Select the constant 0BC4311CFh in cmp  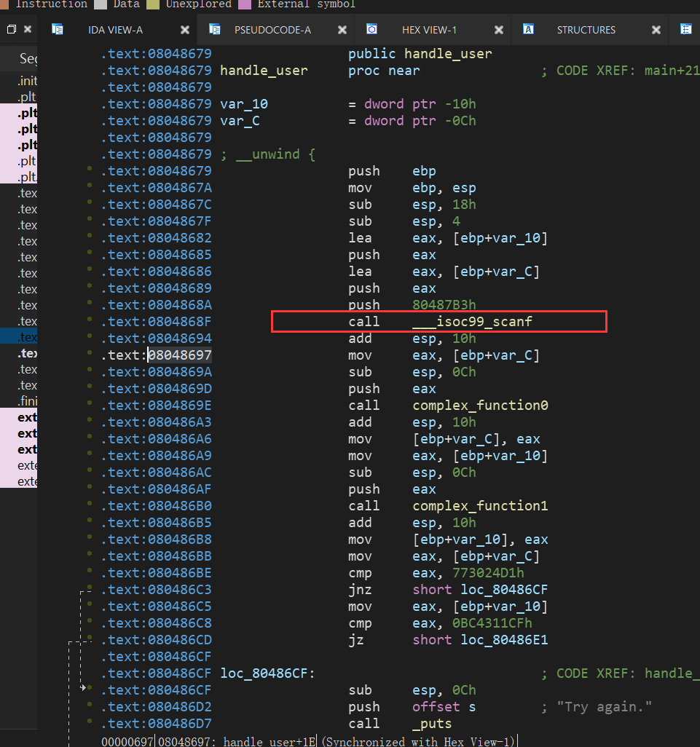click(492, 623)
